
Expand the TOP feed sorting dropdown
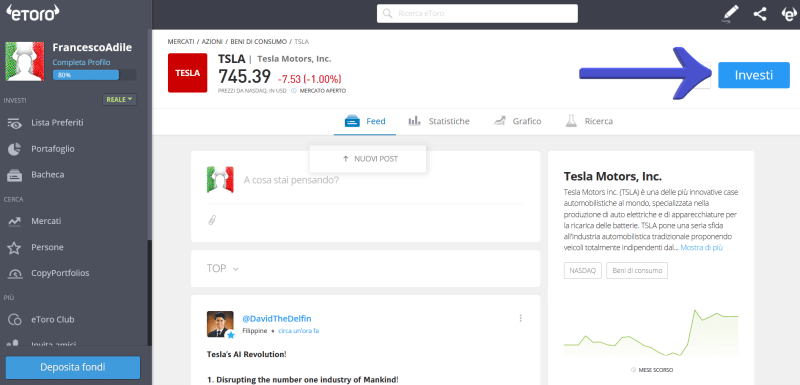pyautogui.click(x=222, y=269)
